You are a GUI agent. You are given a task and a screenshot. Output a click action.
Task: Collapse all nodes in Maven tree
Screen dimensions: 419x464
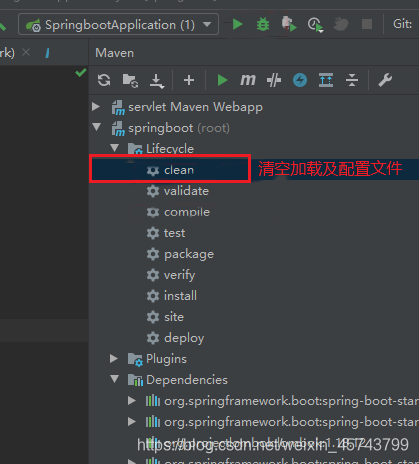click(352, 80)
